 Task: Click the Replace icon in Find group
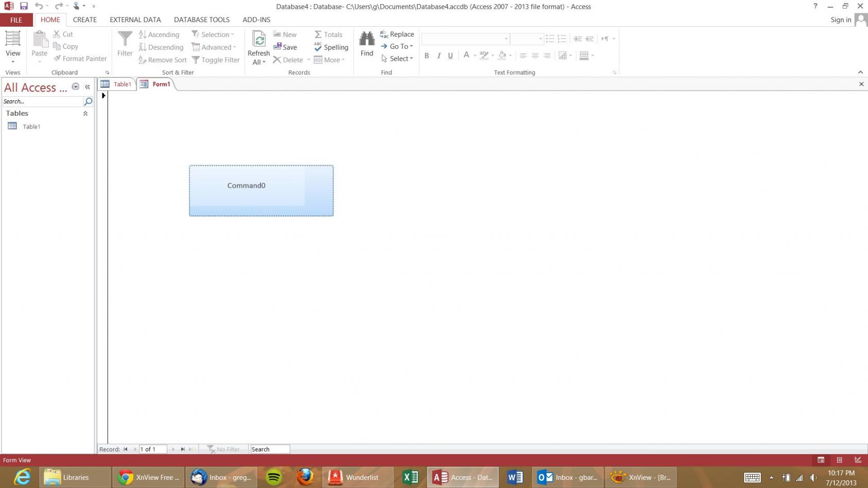(x=384, y=34)
